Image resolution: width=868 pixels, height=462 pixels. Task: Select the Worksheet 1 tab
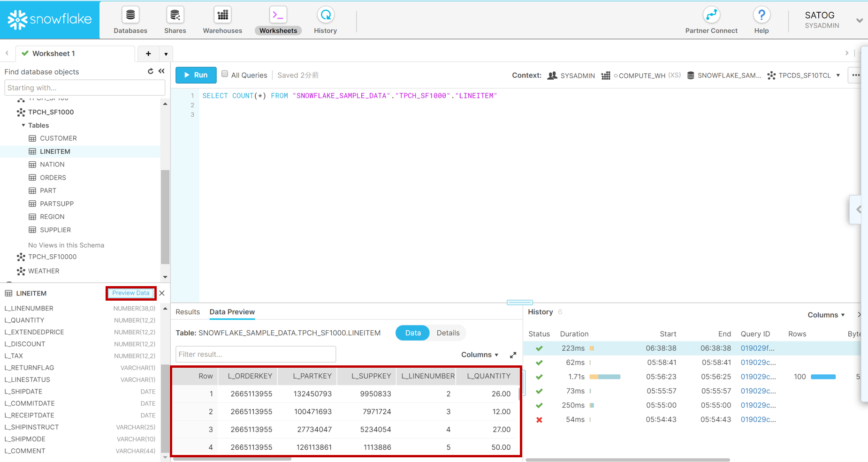coord(76,53)
